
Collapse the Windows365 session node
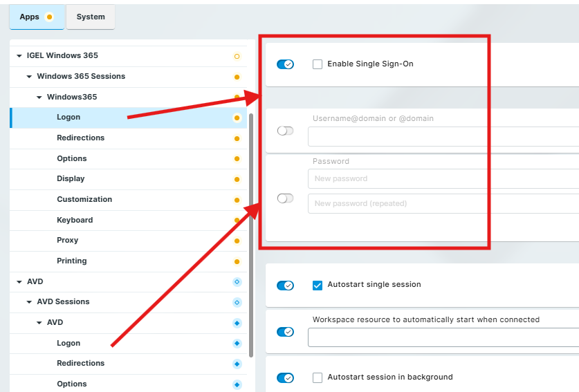tap(39, 97)
